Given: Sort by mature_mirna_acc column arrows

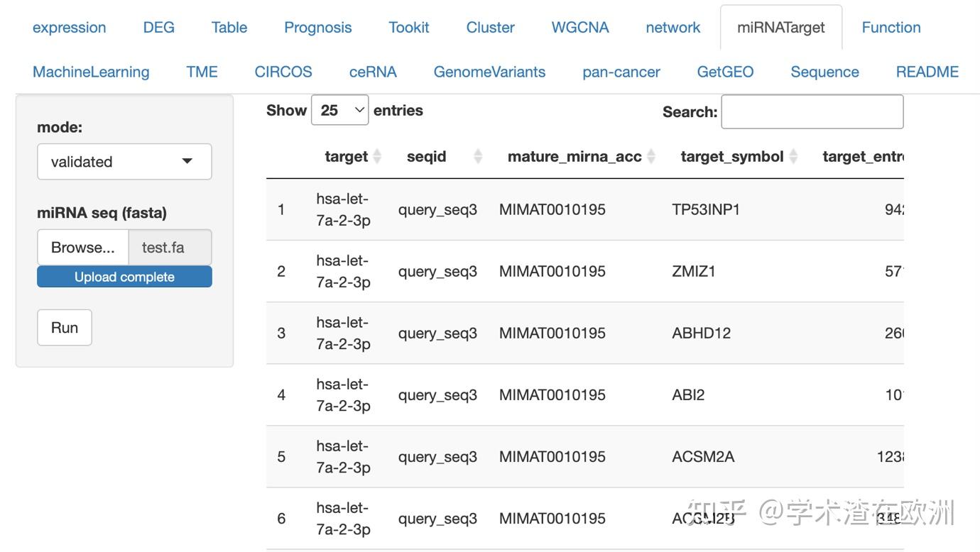Looking at the screenshot, I should 651,157.
